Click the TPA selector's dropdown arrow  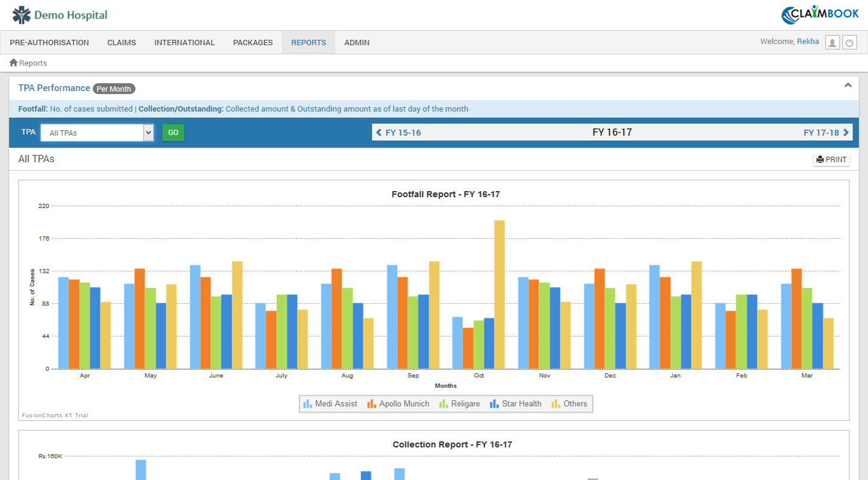tap(148, 132)
